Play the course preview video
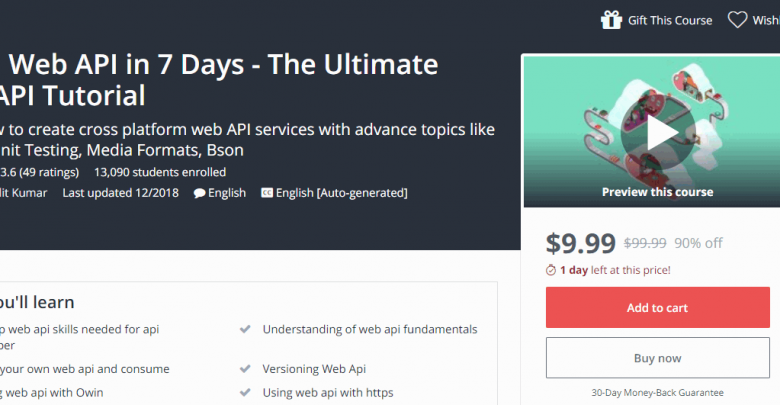The width and height of the screenshot is (780, 405). tap(658, 133)
